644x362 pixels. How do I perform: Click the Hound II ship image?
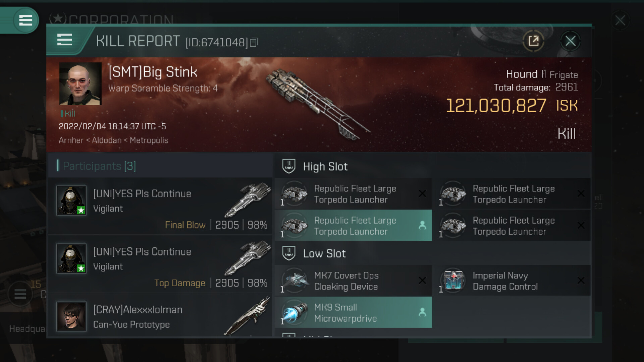[317, 104]
